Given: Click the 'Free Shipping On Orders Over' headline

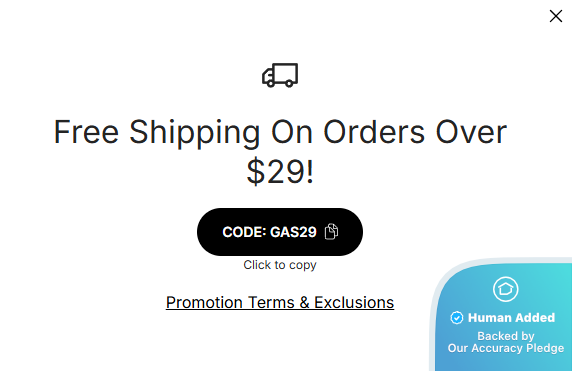Looking at the screenshot, I should pos(280,132).
